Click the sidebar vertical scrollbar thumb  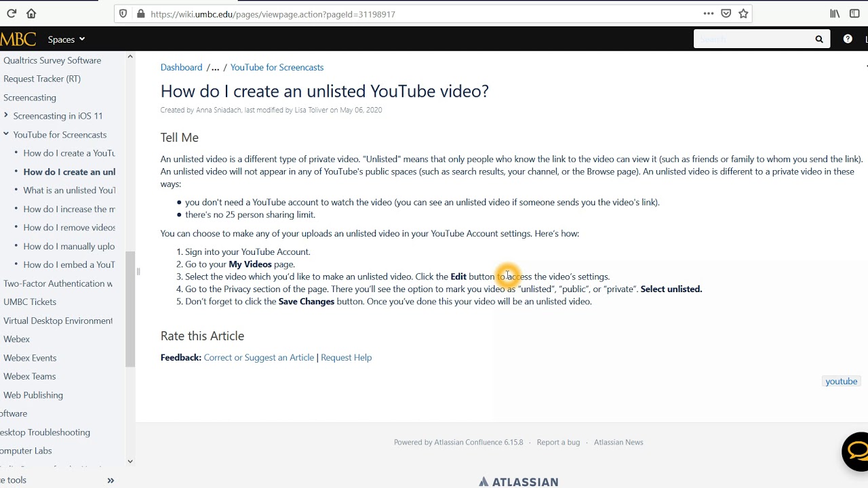(130, 308)
